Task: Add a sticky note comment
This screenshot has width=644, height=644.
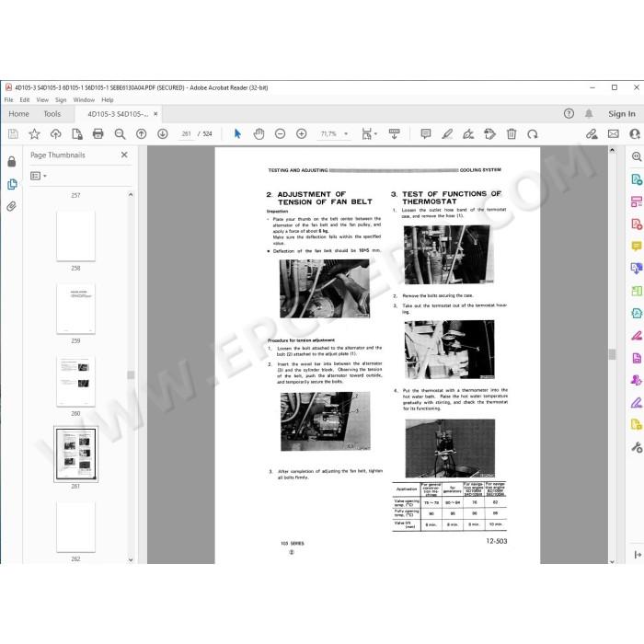Action: click(426, 134)
